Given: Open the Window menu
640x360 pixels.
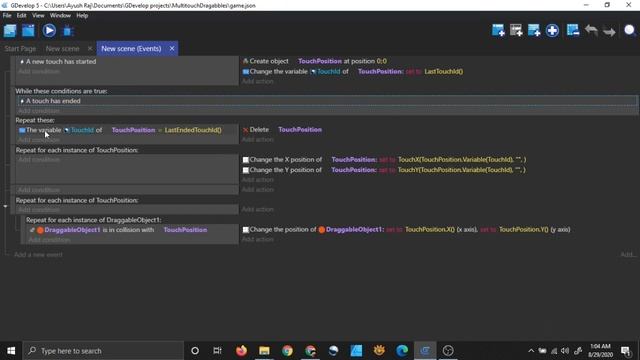Looking at the screenshot, I should [60, 16].
